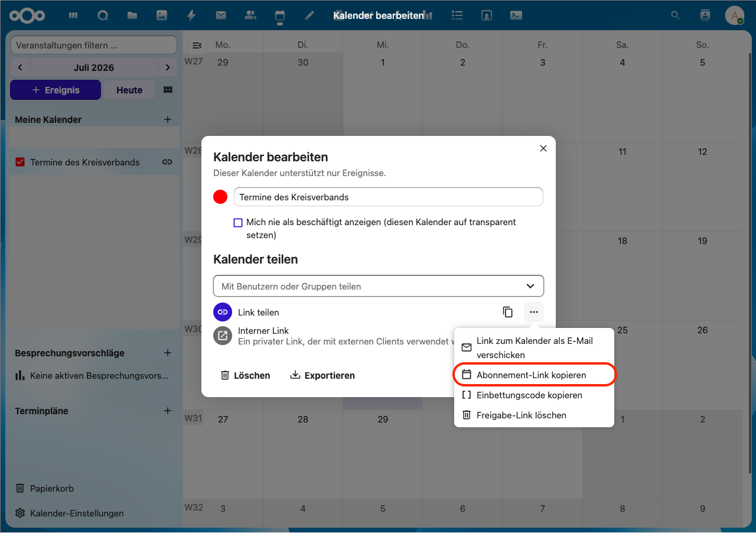The image size is (756, 533).
Task: Choose 'Link zum Kalender als E-Mail verschicken'
Action: coord(534,348)
